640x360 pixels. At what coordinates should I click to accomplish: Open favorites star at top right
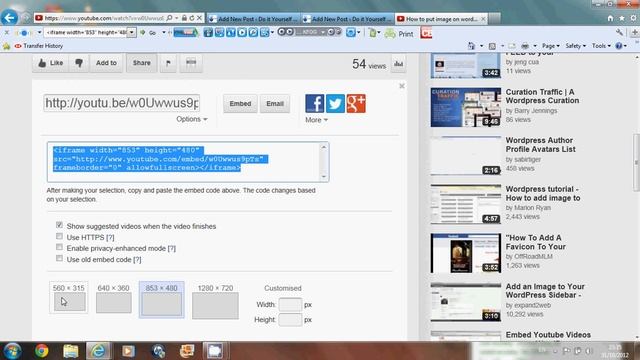[x=622, y=18]
